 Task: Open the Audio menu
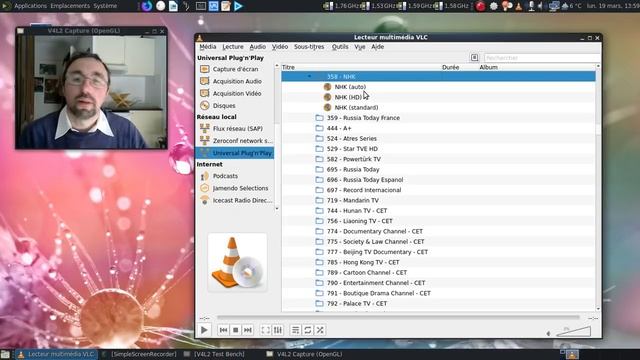pos(258,47)
